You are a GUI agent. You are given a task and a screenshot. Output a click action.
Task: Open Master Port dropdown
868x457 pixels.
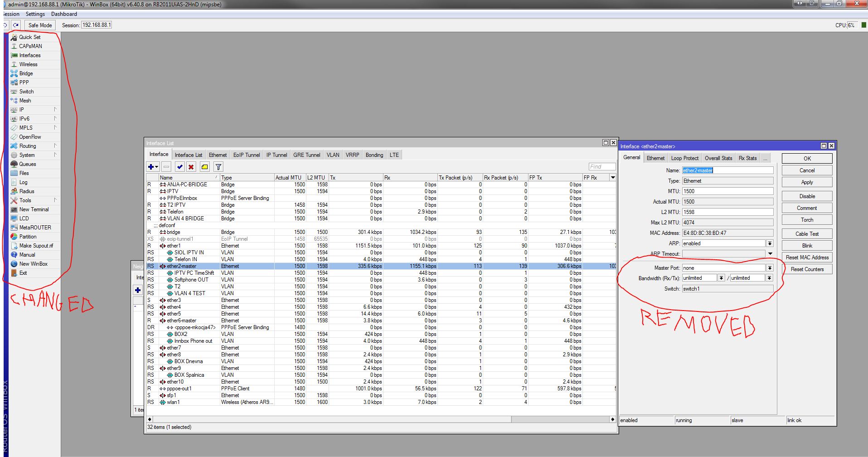770,268
